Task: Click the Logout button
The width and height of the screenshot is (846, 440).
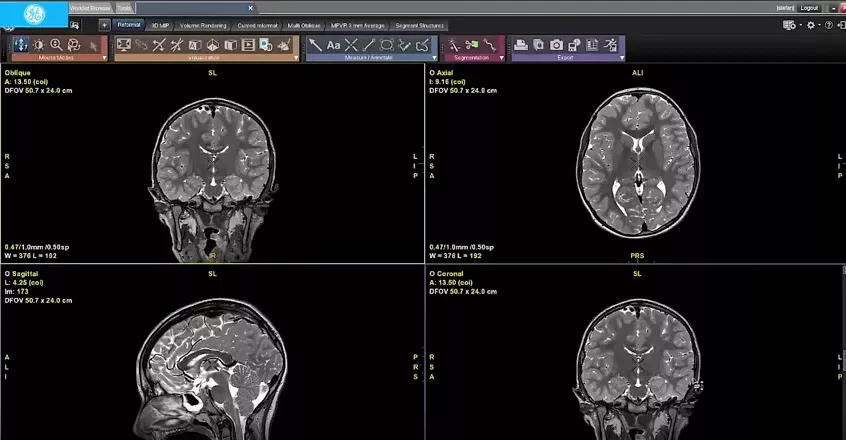Action: tap(809, 8)
